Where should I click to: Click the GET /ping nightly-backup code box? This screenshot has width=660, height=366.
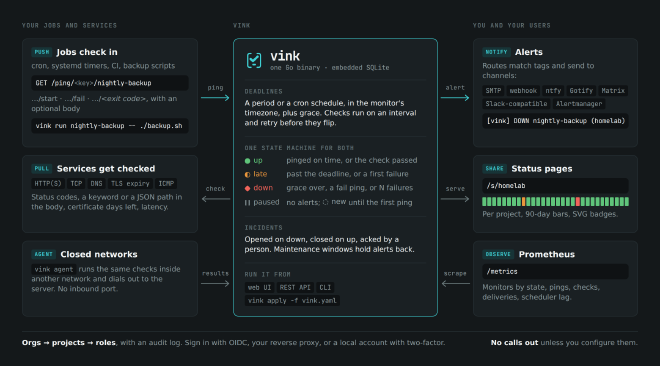[x=110, y=83]
